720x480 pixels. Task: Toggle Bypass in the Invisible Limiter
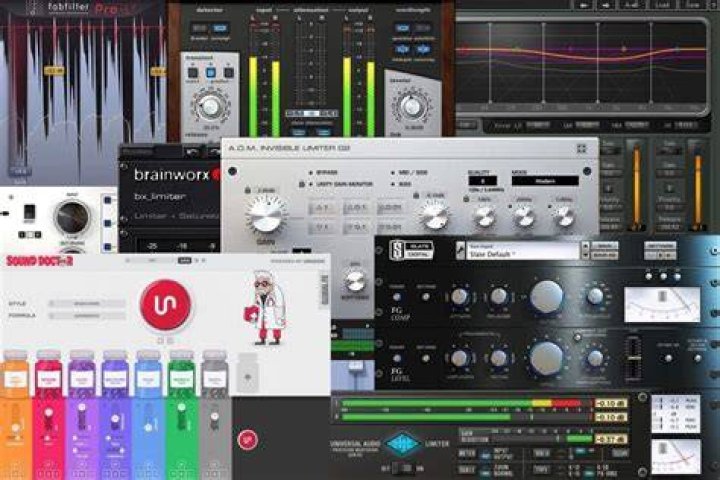click(x=324, y=172)
